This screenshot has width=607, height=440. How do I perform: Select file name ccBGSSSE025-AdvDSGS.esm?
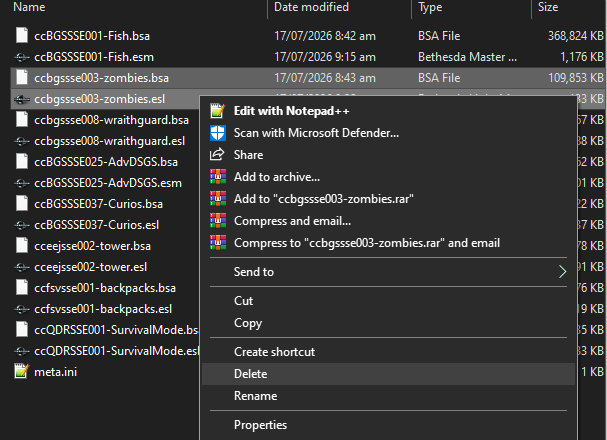(x=108, y=183)
